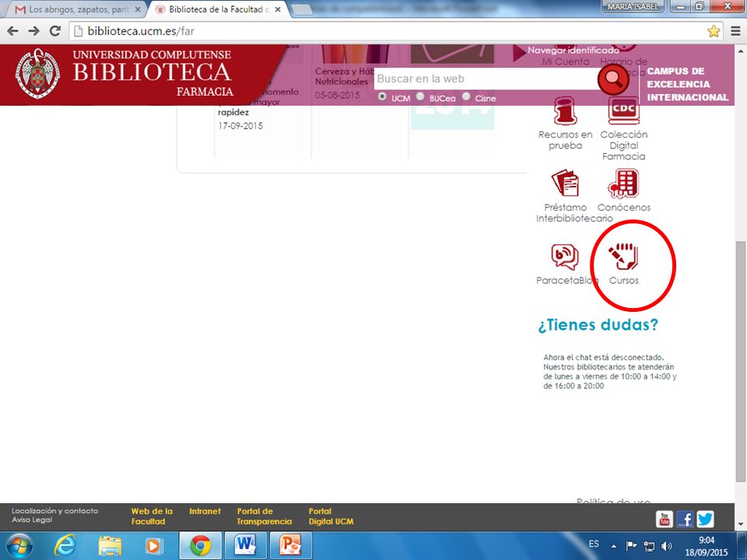Open the Twitter icon in footer
Image resolution: width=747 pixels, height=560 pixels.
point(705,519)
